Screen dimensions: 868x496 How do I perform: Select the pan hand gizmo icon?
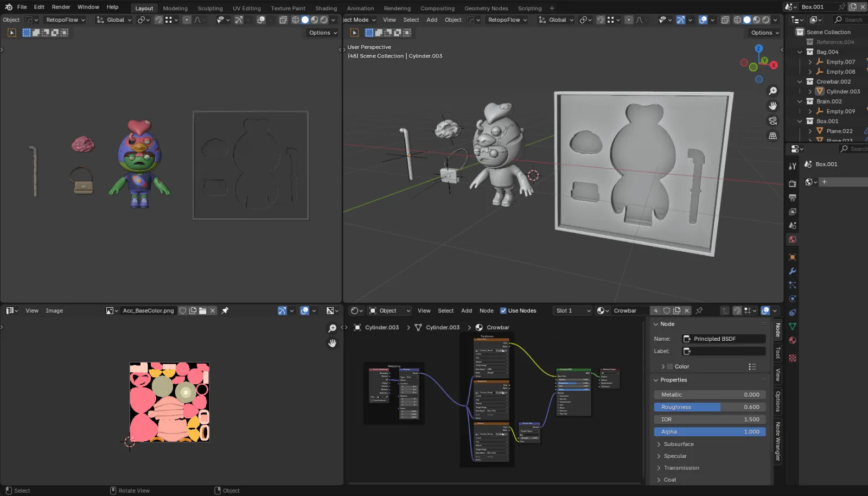(x=773, y=106)
